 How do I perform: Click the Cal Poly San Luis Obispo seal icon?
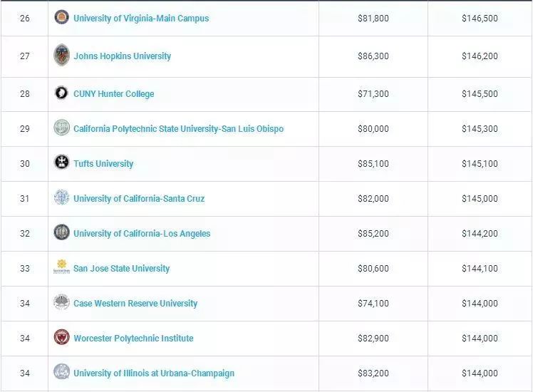62,128
